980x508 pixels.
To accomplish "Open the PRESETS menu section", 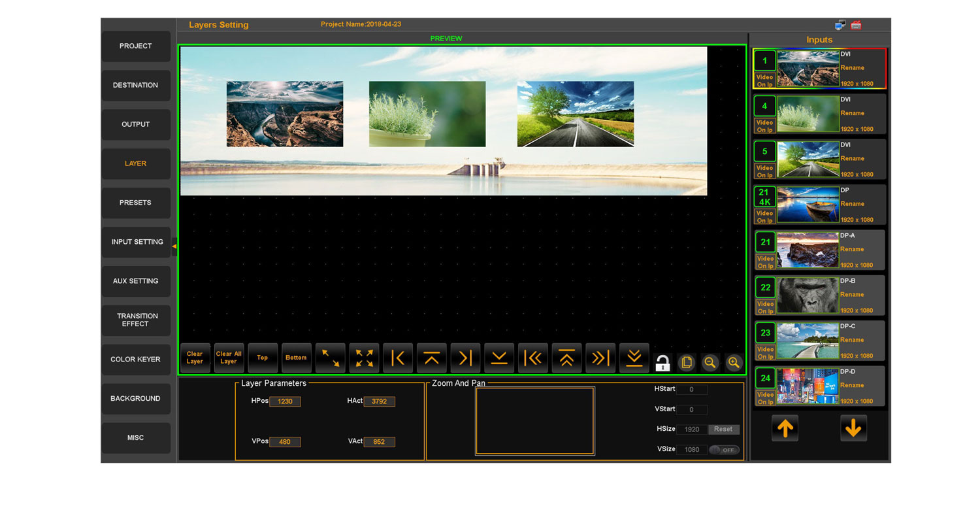I will pos(135,203).
